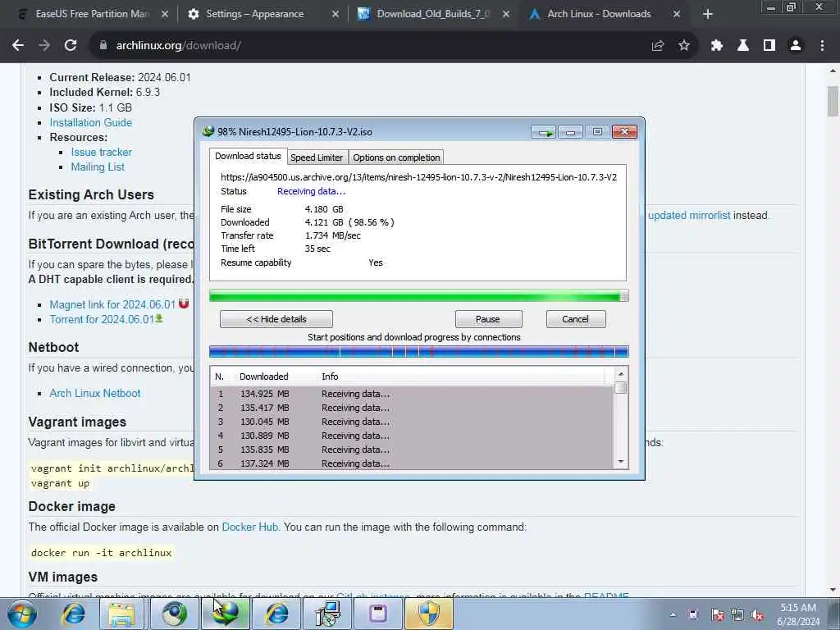The image size is (840, 630).
Task: Show hidden system tray icons
Action: pos(673,614)
